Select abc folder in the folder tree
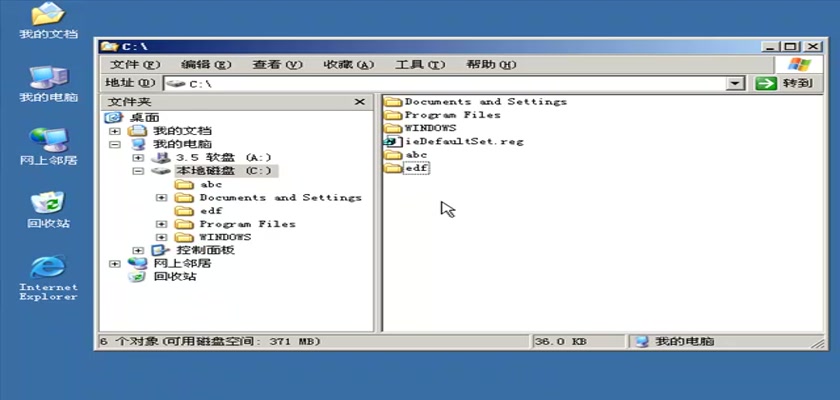 click(210, 185)
